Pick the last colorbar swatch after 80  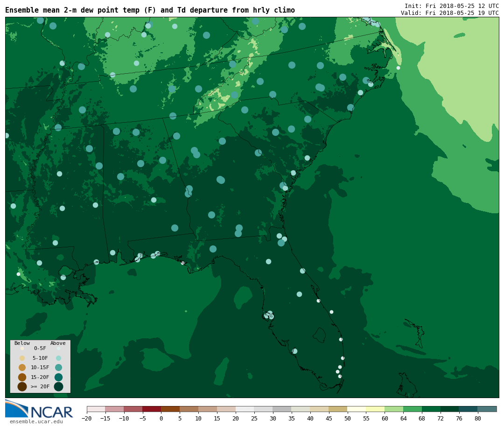[488, 409]
